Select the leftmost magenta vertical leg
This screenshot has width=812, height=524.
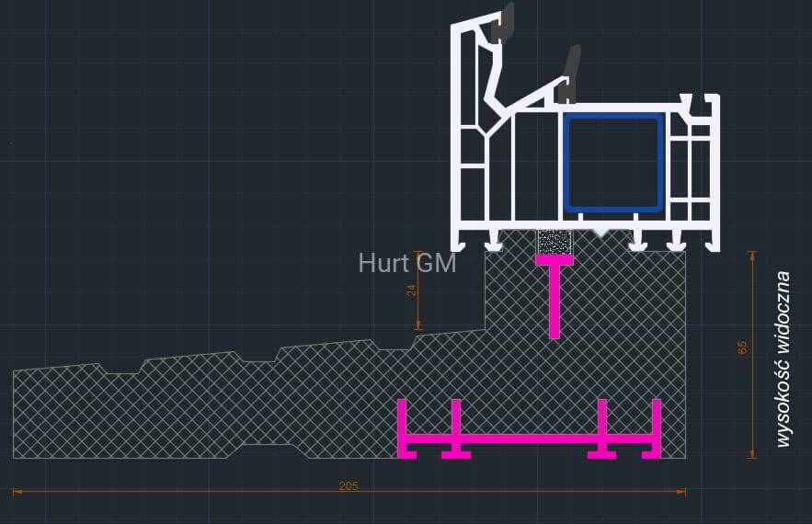(402, 426)
